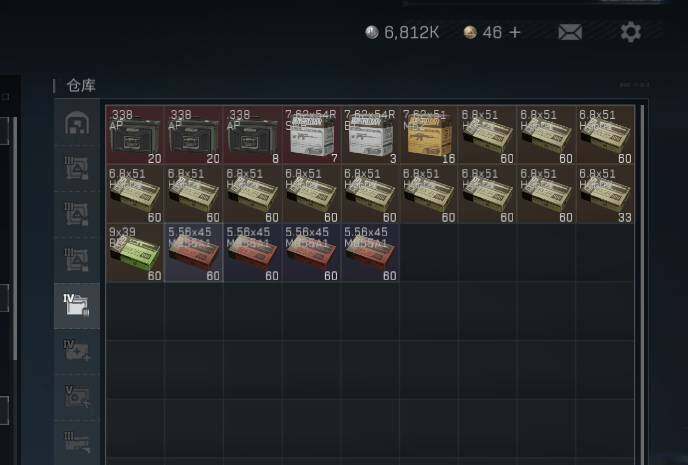The width and height of the screenshot is (688, 465).
Task: Select the .338 AP ammo stack of 8
Action: (252, 135)
